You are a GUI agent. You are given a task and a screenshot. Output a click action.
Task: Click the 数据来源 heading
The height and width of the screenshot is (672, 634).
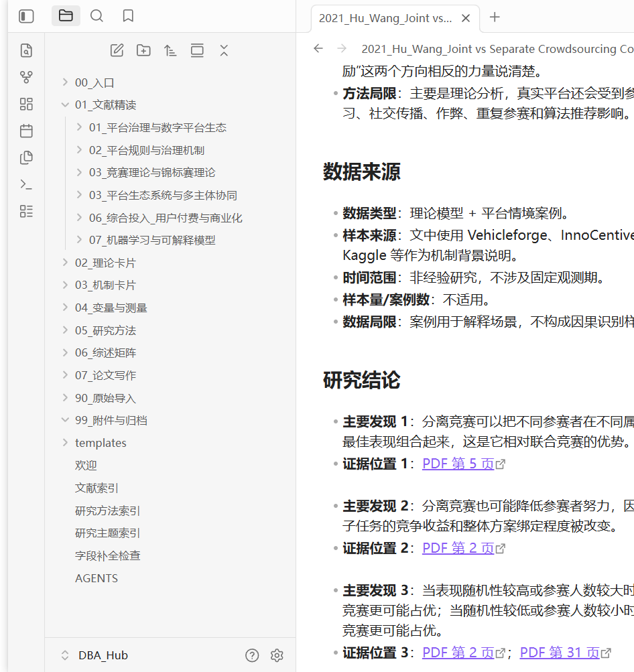(x=361, y=172)
